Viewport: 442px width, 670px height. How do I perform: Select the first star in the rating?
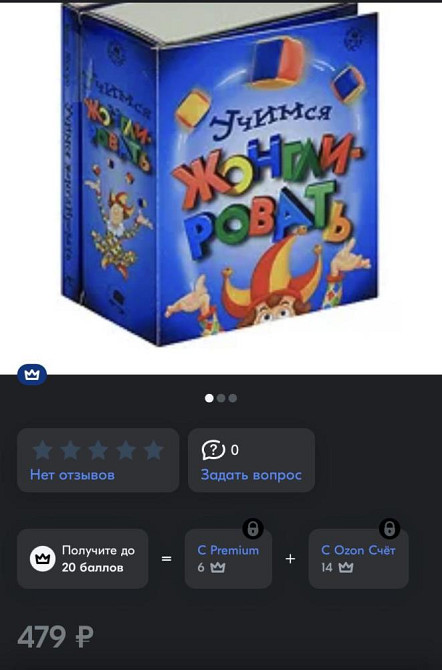43,450
